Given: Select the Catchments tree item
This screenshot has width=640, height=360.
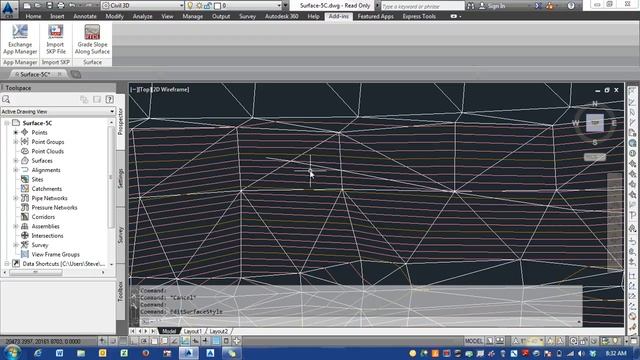Looking at the screenshot, I should click(x=47, y=189).
